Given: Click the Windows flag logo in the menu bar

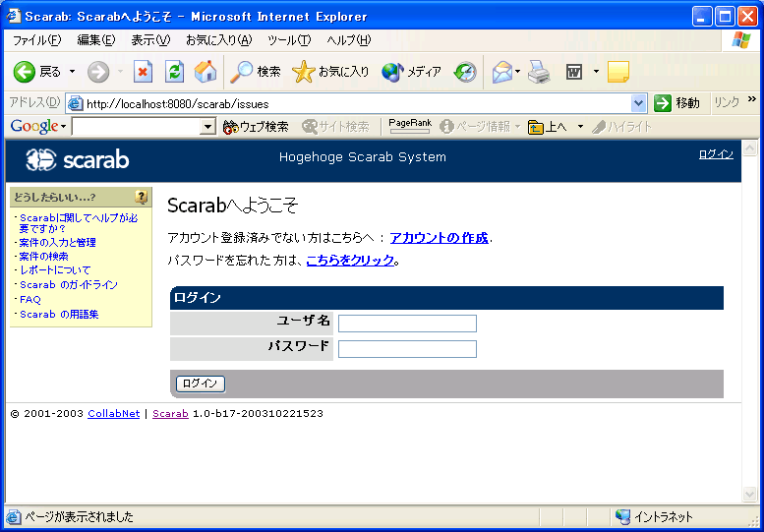Looking at the screenshot, I should pos(741,40).
